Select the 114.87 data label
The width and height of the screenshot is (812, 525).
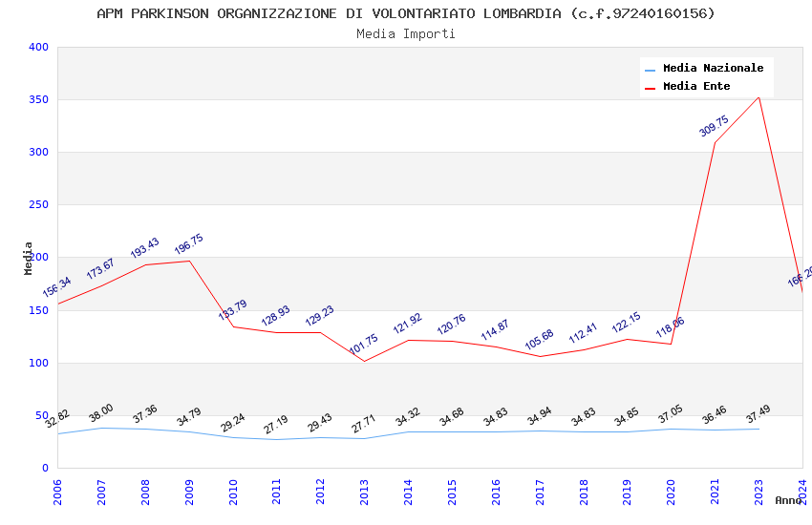click(x=496, y=330)
